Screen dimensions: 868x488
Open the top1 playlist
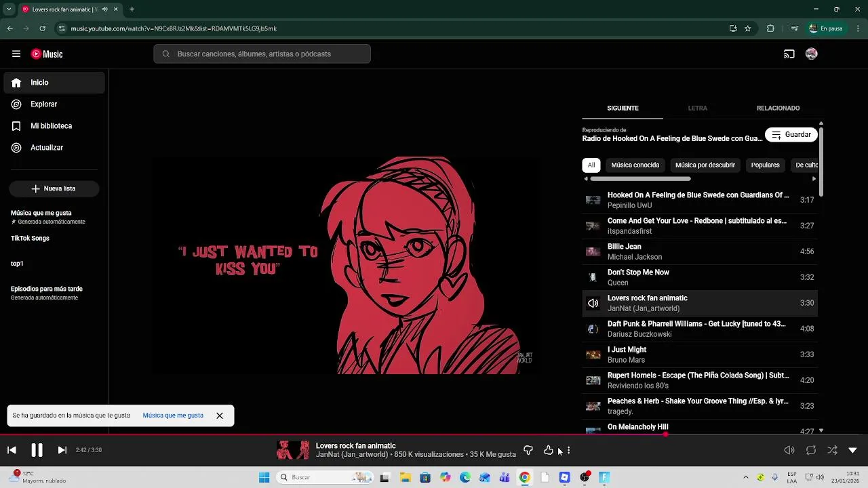click(x=17, y=264)
